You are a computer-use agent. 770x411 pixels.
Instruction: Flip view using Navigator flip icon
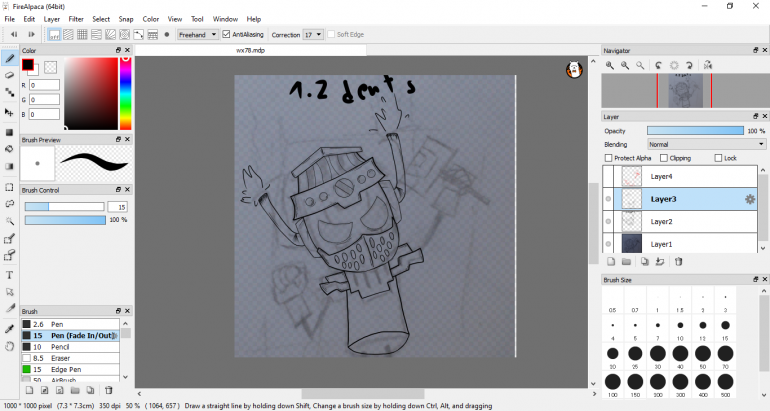click(x=708, y=65)
